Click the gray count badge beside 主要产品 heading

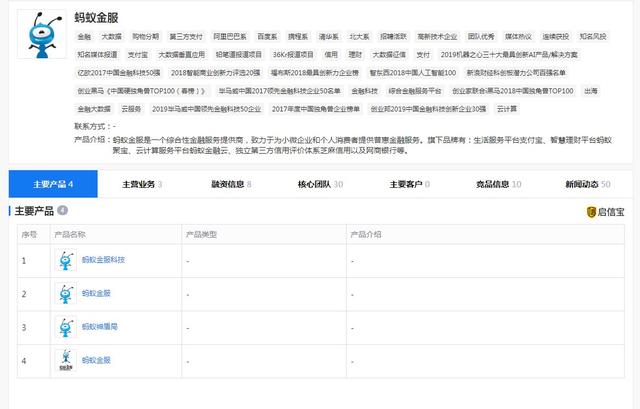point(62,211)
